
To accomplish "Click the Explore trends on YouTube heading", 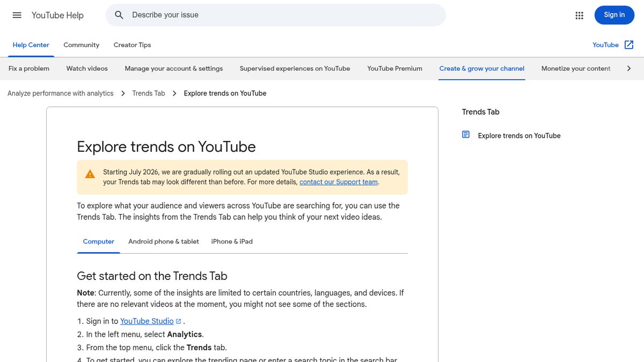I will coord(166,147).
